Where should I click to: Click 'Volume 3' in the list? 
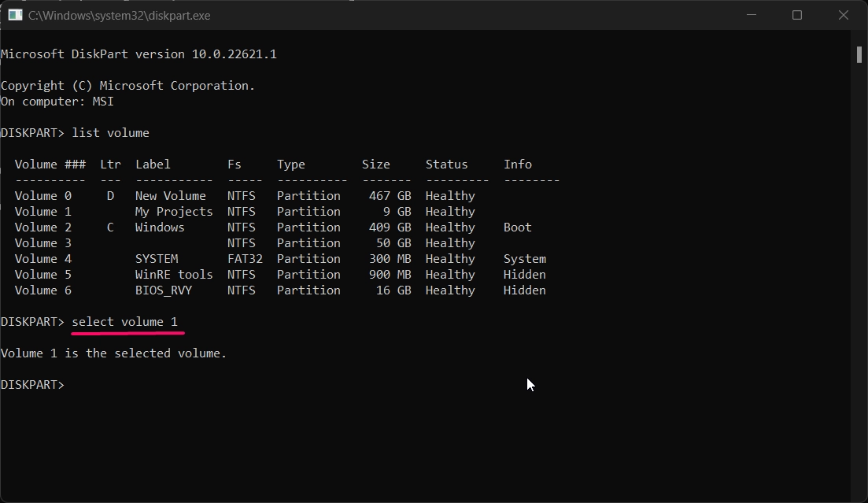43,243
